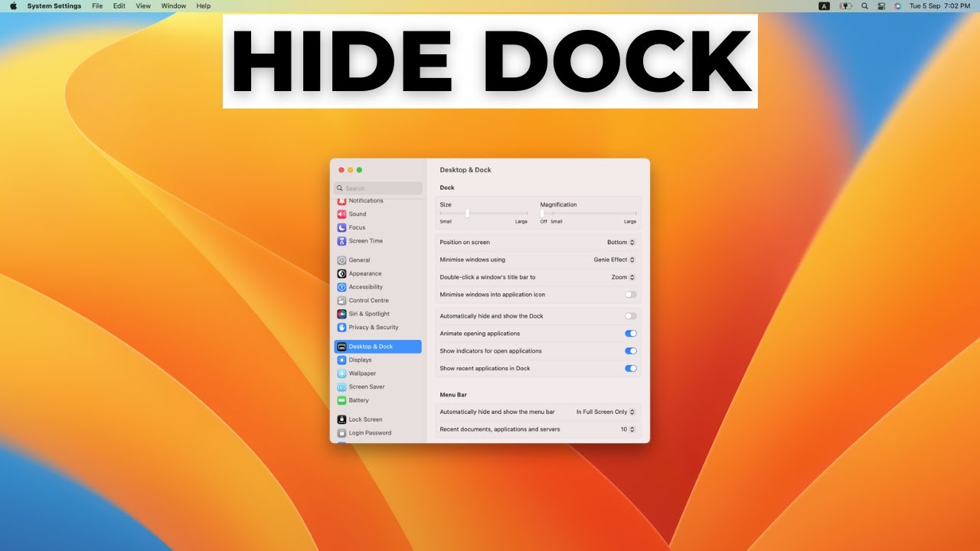
Task: Click the Menu Bar section heading
Action: [453, 395]
